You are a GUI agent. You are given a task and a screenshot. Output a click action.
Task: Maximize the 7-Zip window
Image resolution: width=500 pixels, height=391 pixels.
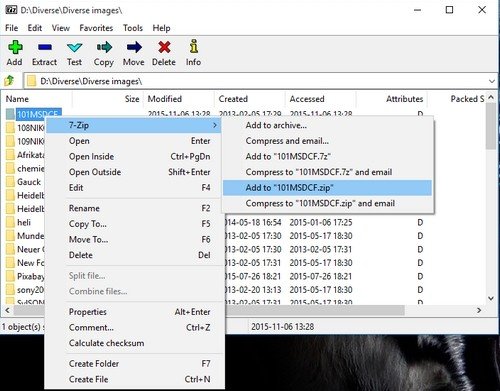click(449, 10)
